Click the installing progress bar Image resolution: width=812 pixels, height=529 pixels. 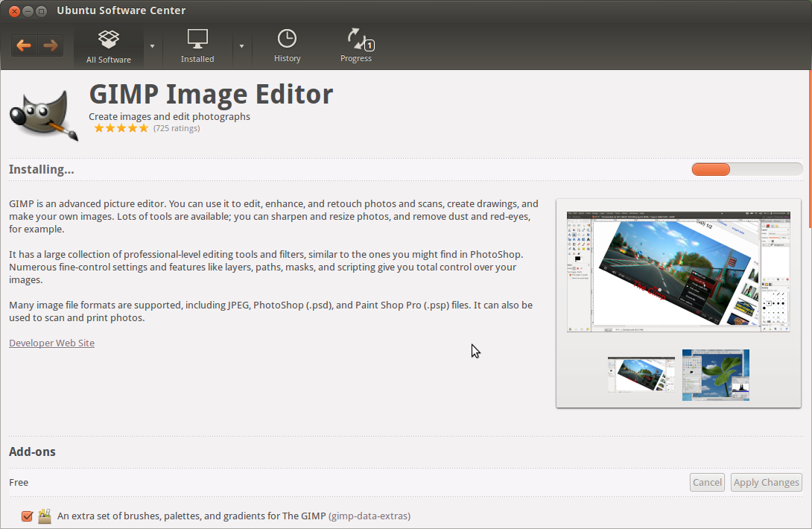tap(746, 169)
